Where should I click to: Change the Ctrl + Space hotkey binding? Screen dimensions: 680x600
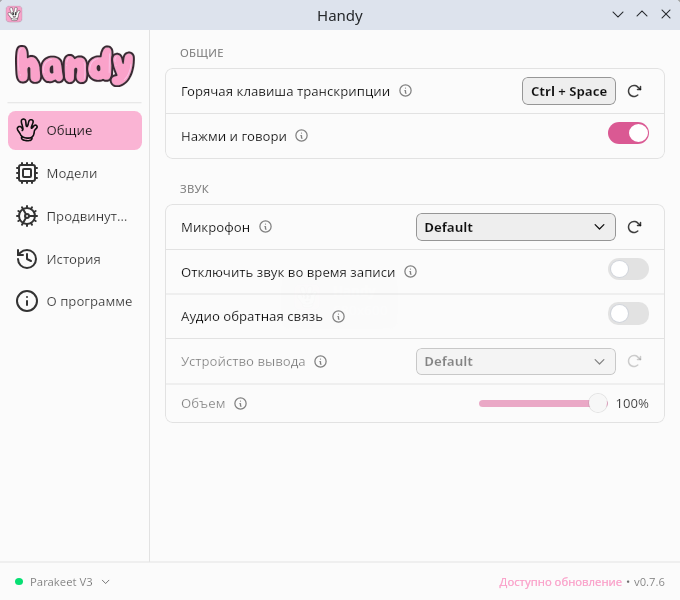pos(569,91)
